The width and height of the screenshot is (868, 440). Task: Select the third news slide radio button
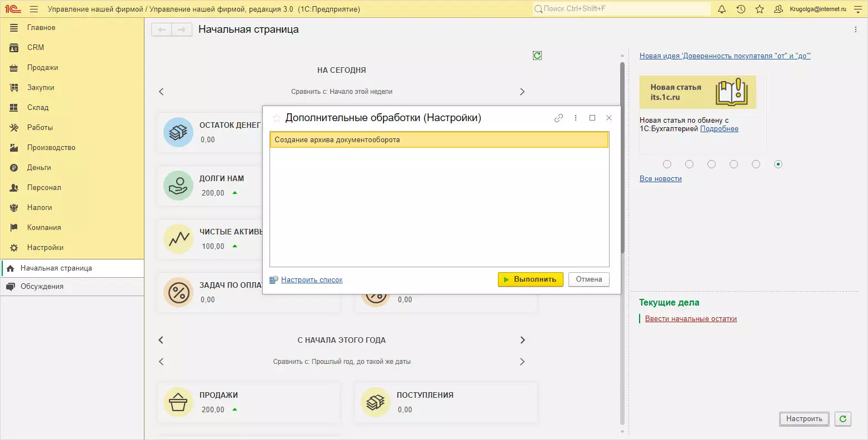coord(711,164)
